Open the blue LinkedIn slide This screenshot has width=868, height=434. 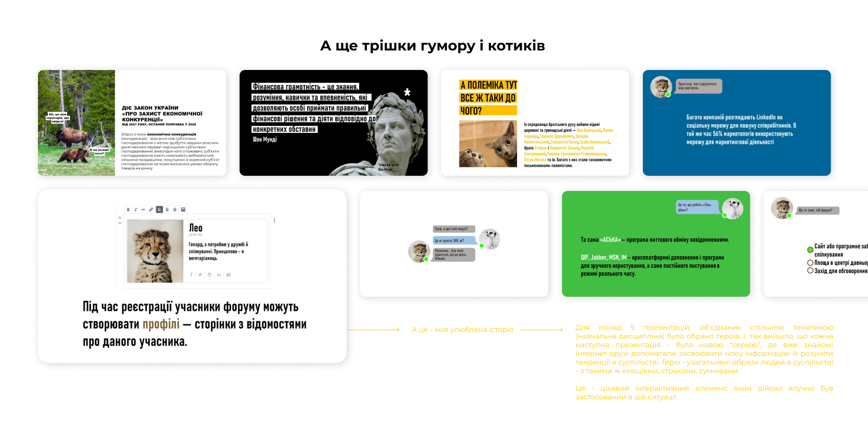(x=737, y=123)
